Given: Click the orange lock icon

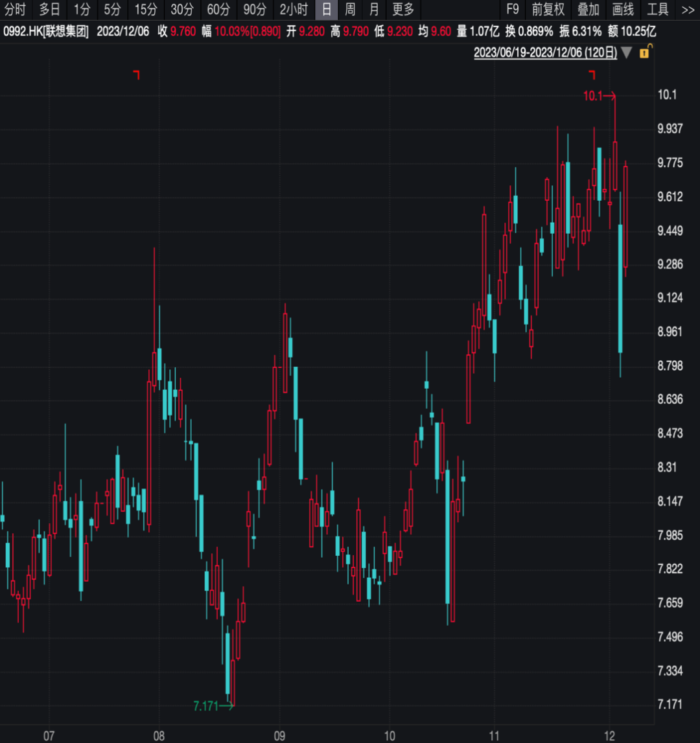Looking at the screenshot, I should click(646, 51).
